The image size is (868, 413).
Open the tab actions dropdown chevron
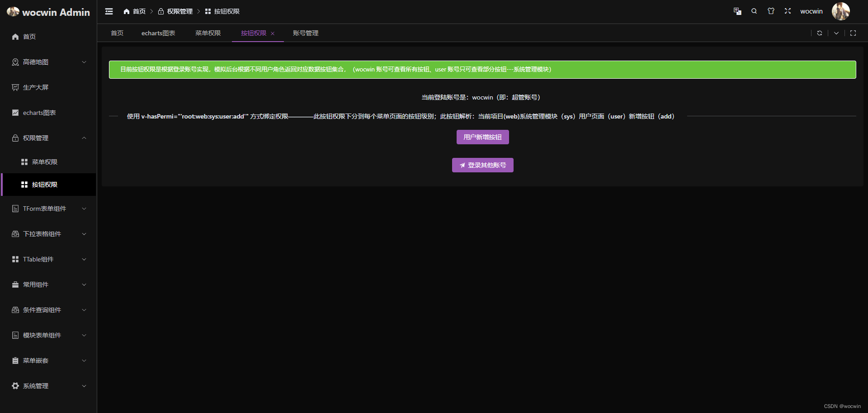(836, 33)
